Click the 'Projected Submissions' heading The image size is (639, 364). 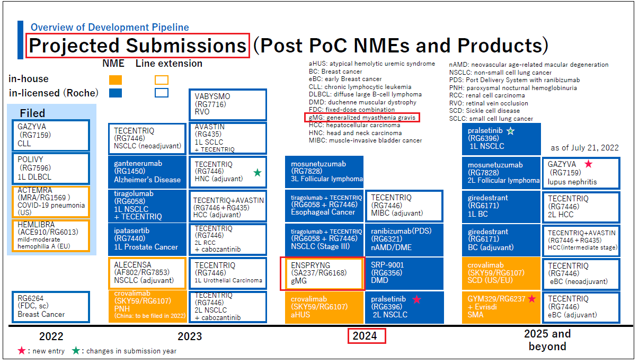[x=137, y=46]
